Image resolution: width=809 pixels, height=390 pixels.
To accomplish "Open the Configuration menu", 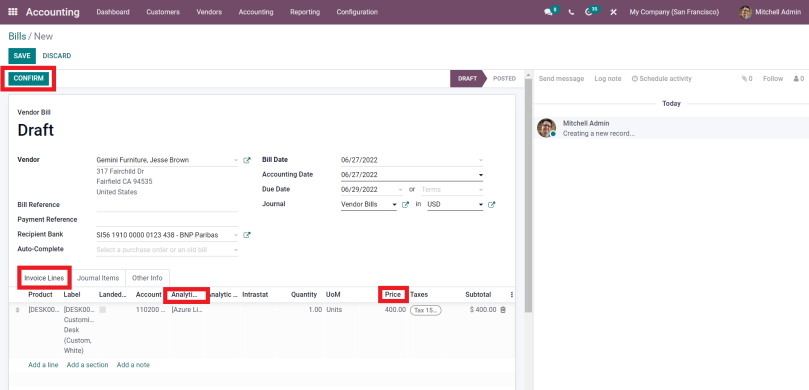I will (x=357, y=12).
